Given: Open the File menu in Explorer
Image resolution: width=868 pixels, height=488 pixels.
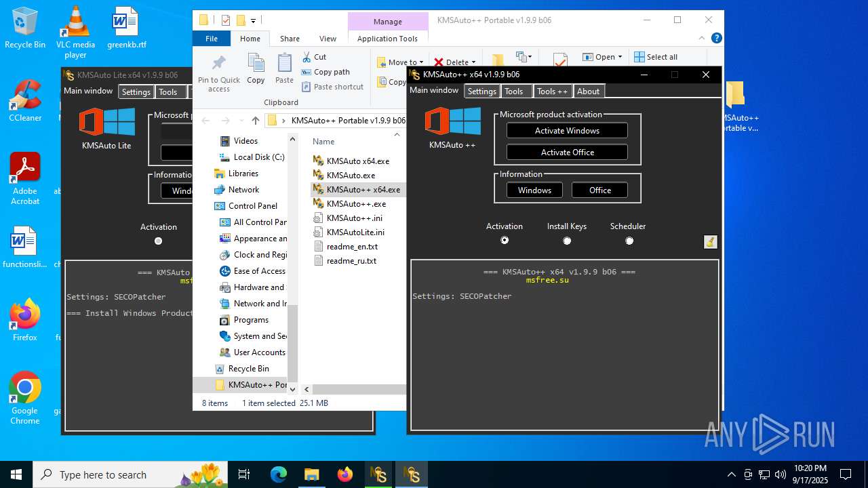Looking at the screenshot, I should [x=212, y=39].
